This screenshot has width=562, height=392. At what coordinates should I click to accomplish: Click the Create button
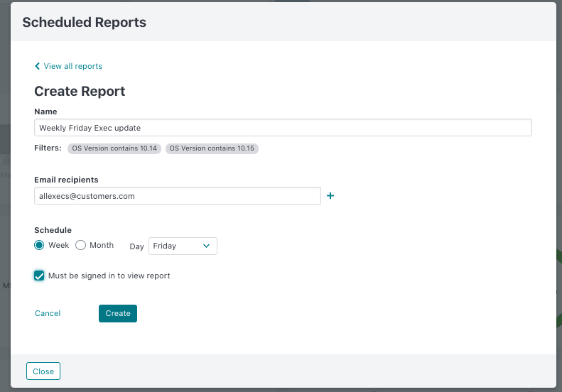tap(118, 313)
